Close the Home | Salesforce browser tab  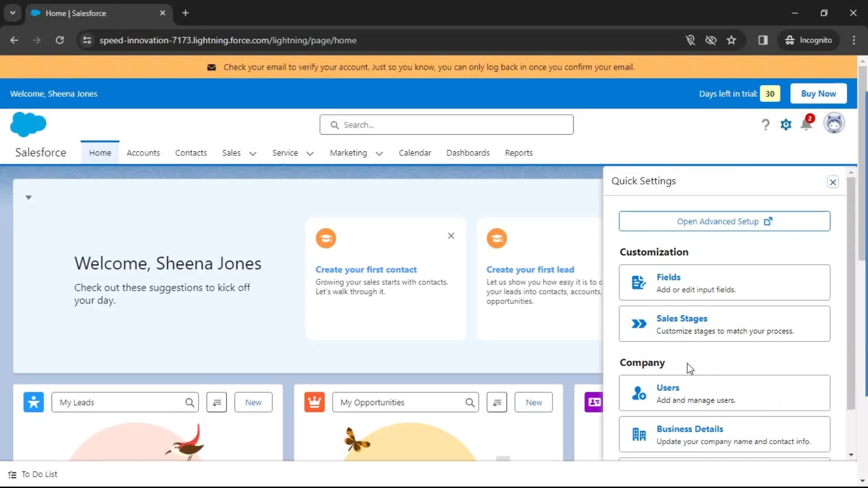[162, 13]
